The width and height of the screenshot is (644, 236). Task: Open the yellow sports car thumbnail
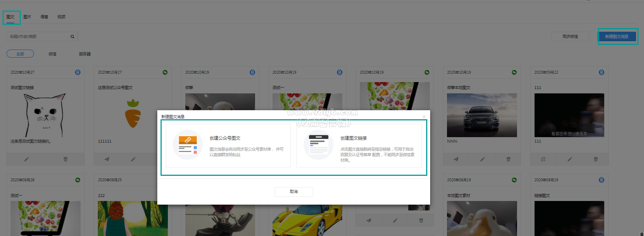(307, 220)
